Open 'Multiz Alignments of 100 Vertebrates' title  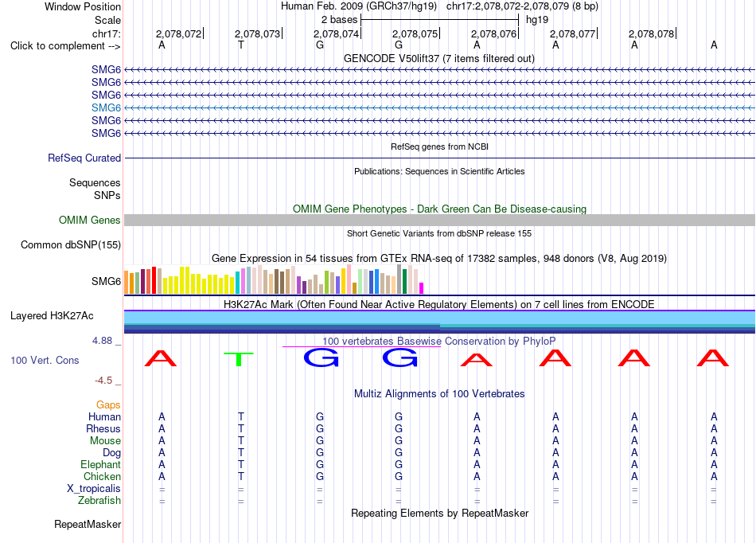[x=439, y=394]
